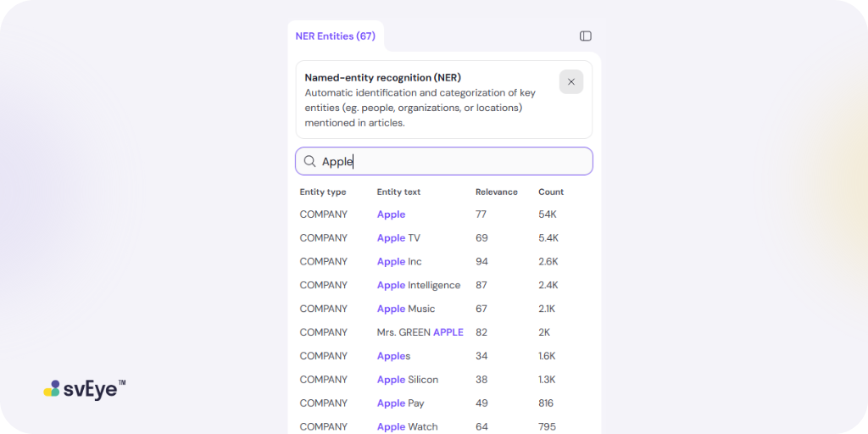
Task: Open the Apple Inc entity
Action: (399, 261)
